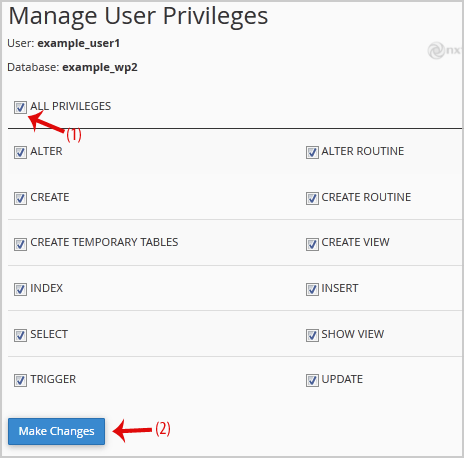This screenshot has width=464, height=458.
Task: Toggle the ALTER ROUTINE checkbox
Action: coord(312,152)
